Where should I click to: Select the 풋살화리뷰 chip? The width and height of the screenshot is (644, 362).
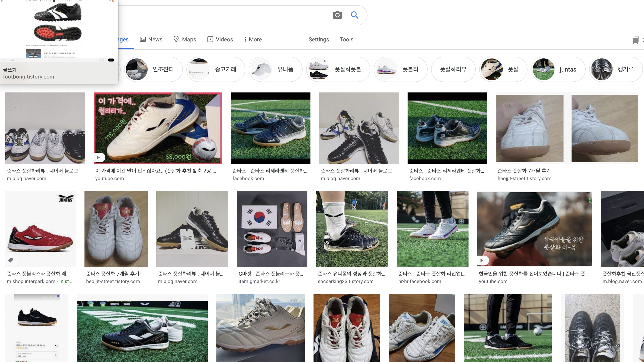[453, 69]
